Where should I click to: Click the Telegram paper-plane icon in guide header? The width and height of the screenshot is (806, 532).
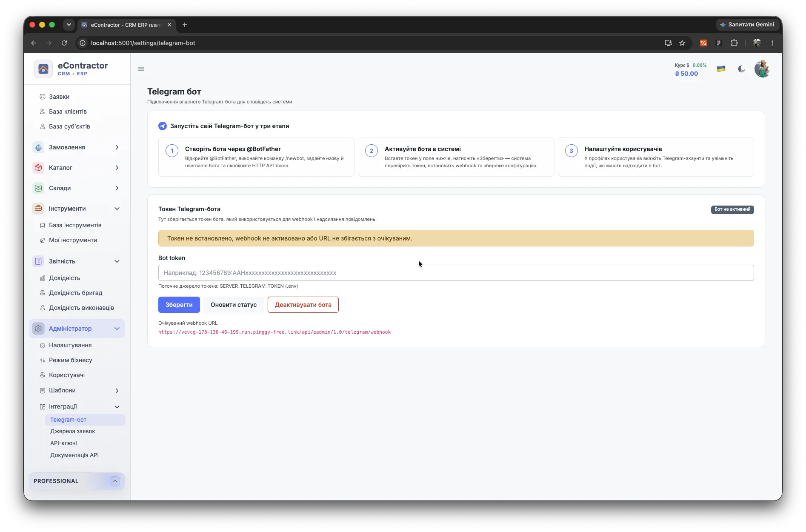(163, 126)
